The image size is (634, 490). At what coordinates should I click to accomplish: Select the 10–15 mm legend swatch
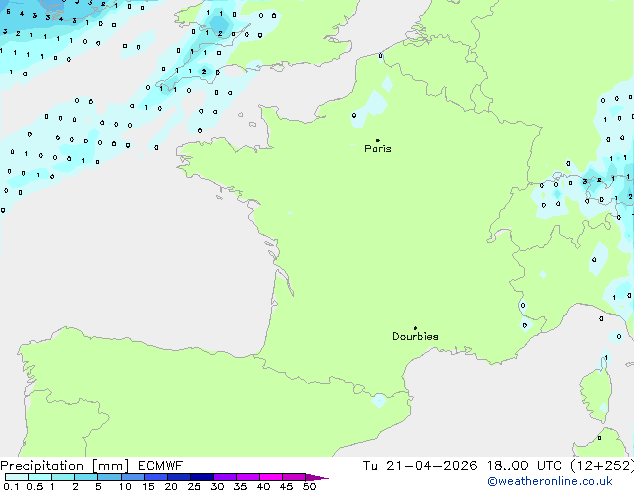pos(133,477)
